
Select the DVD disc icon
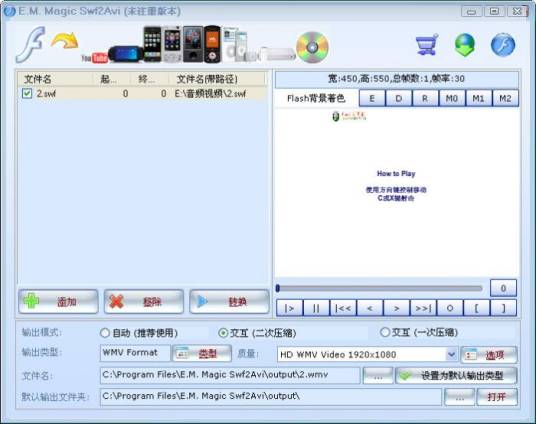pos(312,48)
